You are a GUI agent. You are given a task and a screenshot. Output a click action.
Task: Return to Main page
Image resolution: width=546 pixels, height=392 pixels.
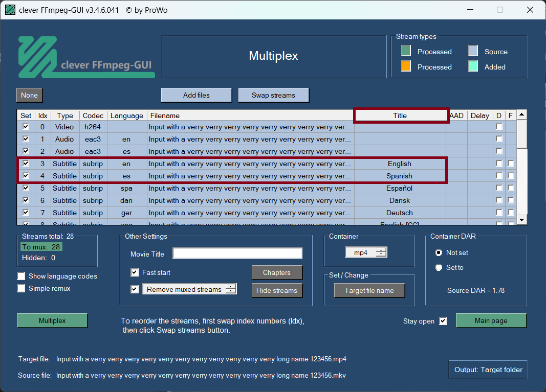(x=491, y=320)
